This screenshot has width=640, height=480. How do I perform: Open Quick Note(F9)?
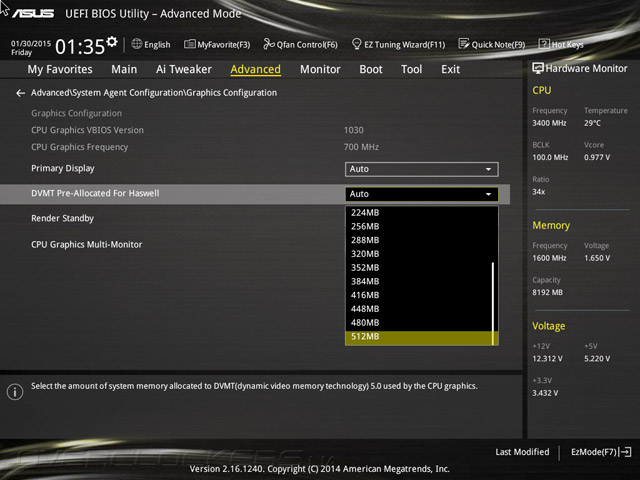(x=492, y=44)
